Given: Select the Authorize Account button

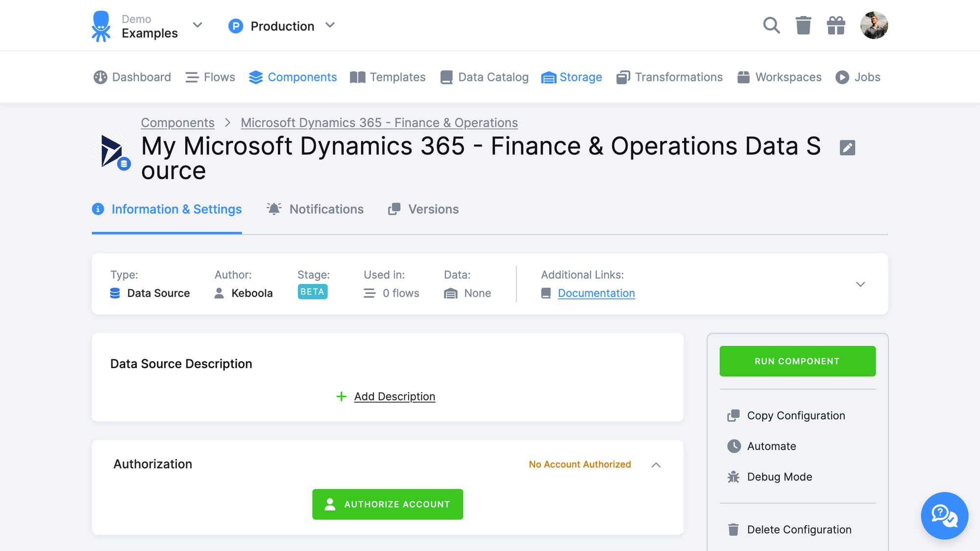Looking at the screenshot, I should tap(388, 504).
